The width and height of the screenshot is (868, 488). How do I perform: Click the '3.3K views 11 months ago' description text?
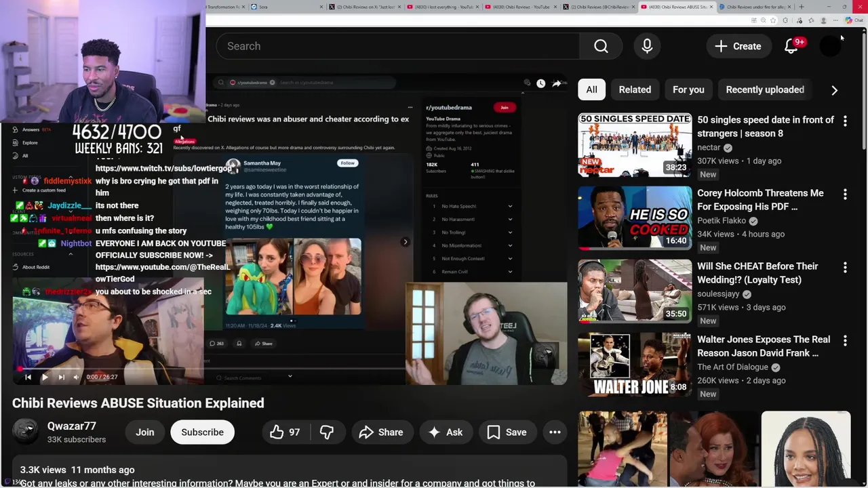(x=77, y=470)
